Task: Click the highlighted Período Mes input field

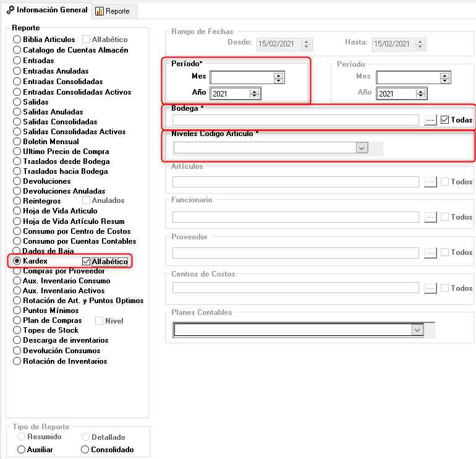Action: (242, 77)
